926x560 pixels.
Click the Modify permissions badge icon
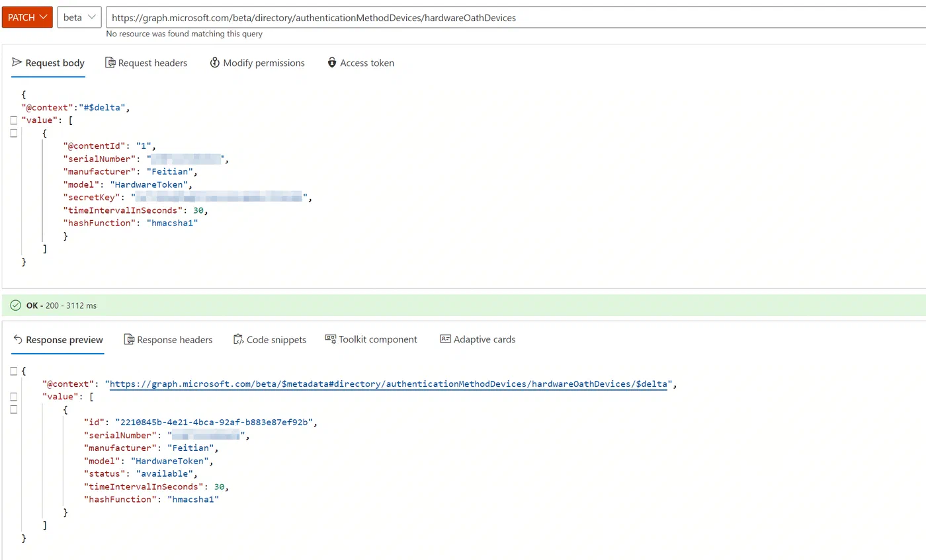pyautogui.click(x=214, y=63)
